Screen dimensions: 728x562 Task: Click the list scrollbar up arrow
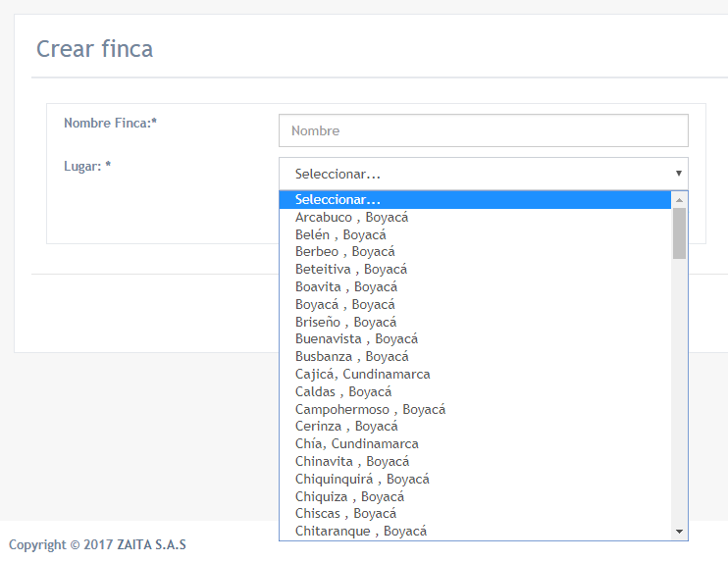679,200
